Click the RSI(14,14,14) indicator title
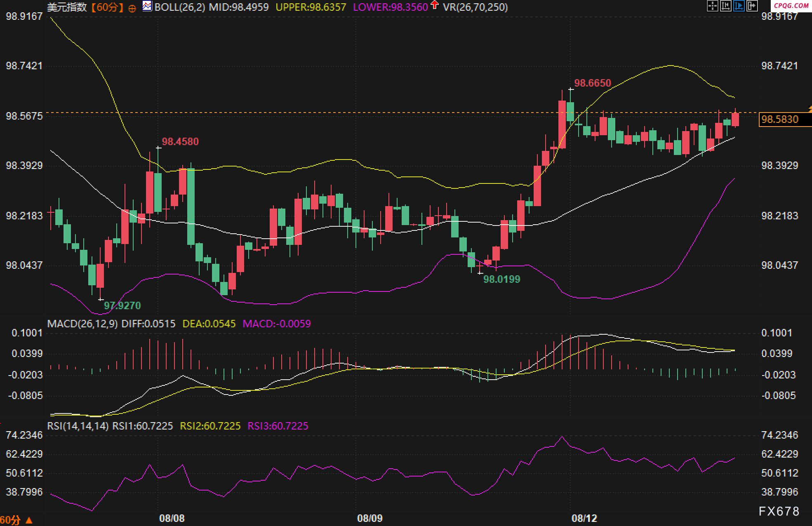The image size is (812, 526). (x=78, y=426)
